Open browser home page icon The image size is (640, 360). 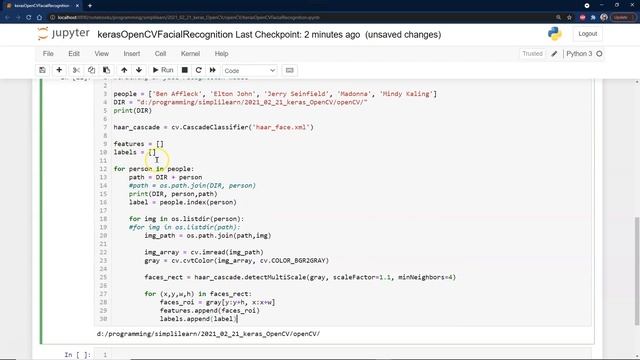click(39, 18)
